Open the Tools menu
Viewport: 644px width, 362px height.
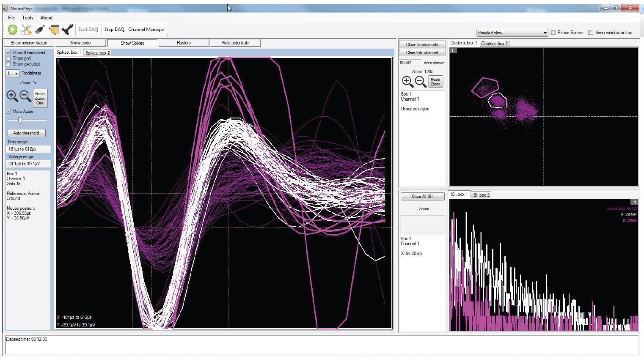(28, 18)
